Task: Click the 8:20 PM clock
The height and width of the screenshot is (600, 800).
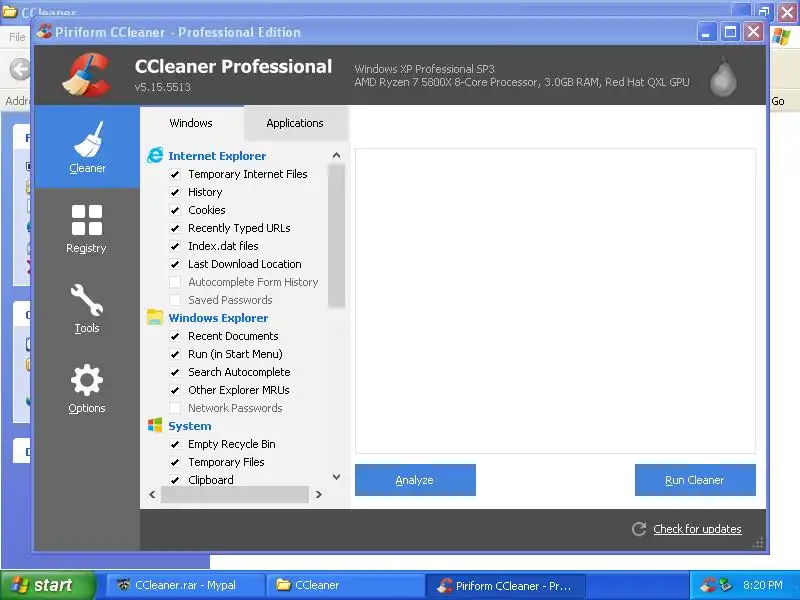Action: point(763,585)
